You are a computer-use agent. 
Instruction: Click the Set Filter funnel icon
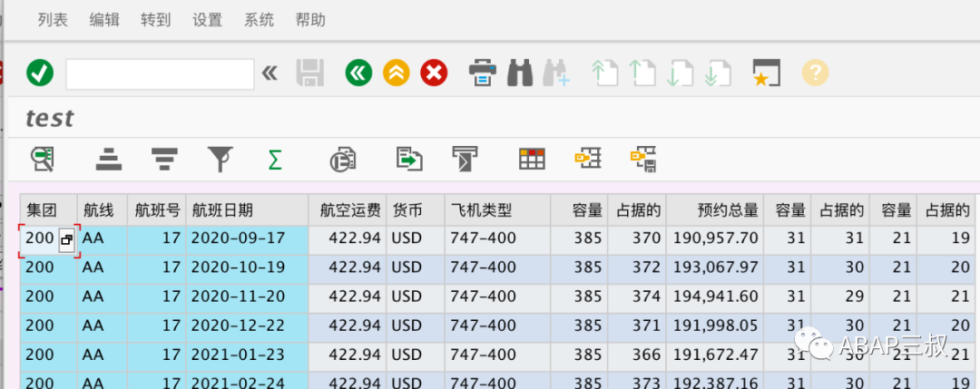point(220,160)
